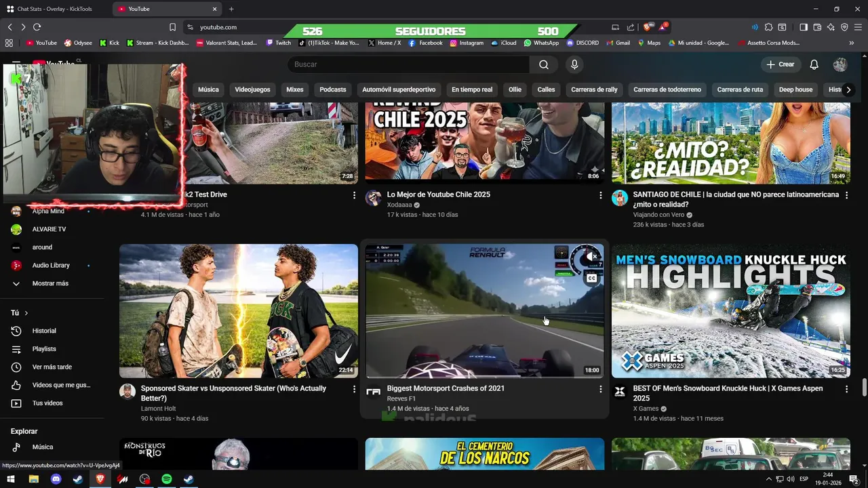This screenshot has width=868, height=488.
Task: Open Sponsored Skater vs Unsponsored thumbnail
Action: (x=239, y=311)
